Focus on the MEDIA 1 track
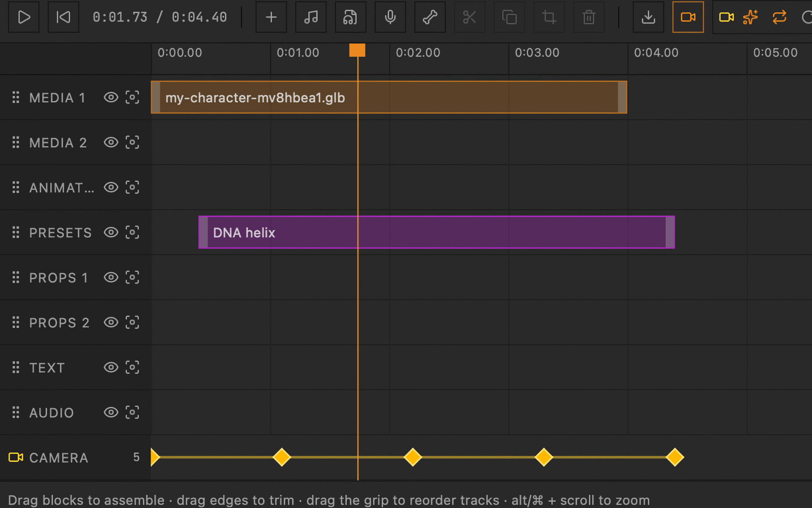This screenshot has height=508, width=812. (132, 97)
